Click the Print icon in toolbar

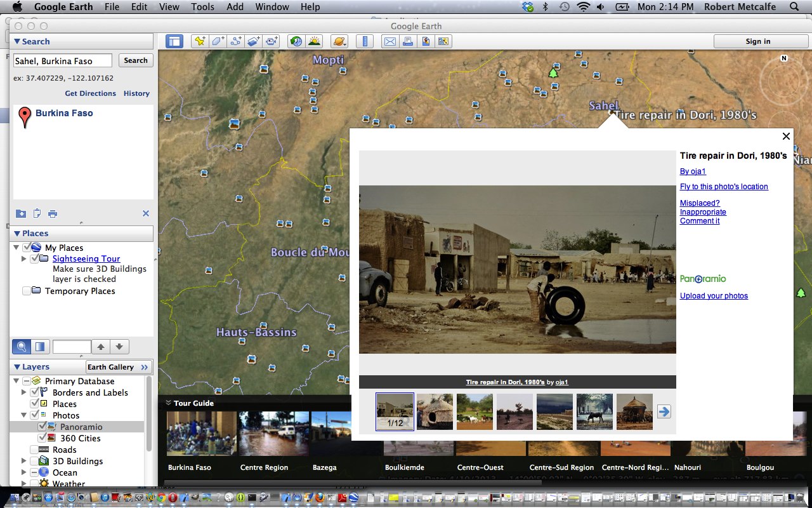(x=408, y=41)
